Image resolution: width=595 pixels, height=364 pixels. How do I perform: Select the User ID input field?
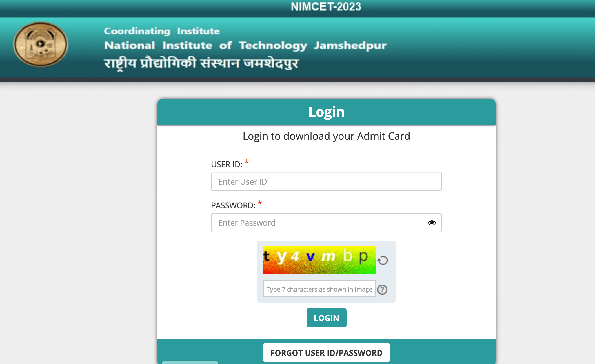(x=326, y=181)
